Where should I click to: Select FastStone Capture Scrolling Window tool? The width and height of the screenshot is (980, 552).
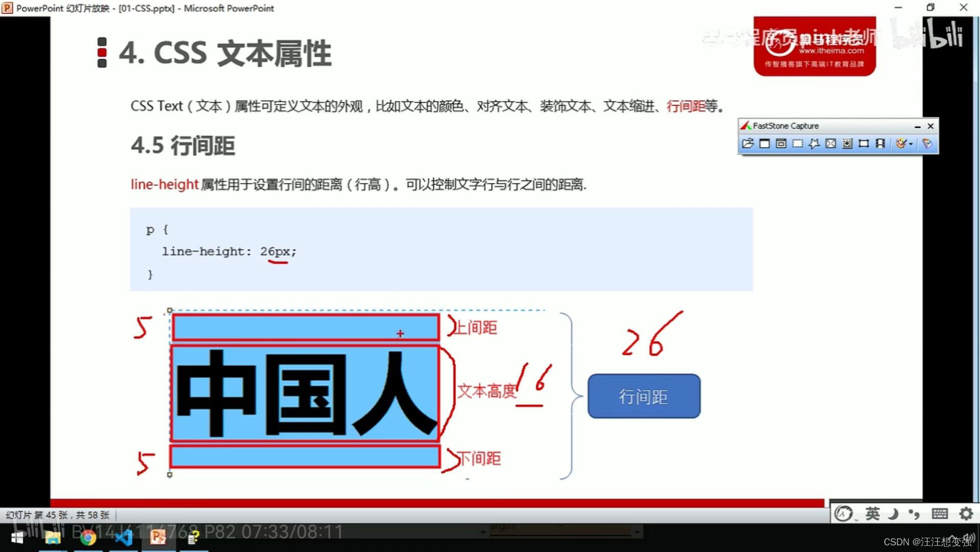(847, 144)
